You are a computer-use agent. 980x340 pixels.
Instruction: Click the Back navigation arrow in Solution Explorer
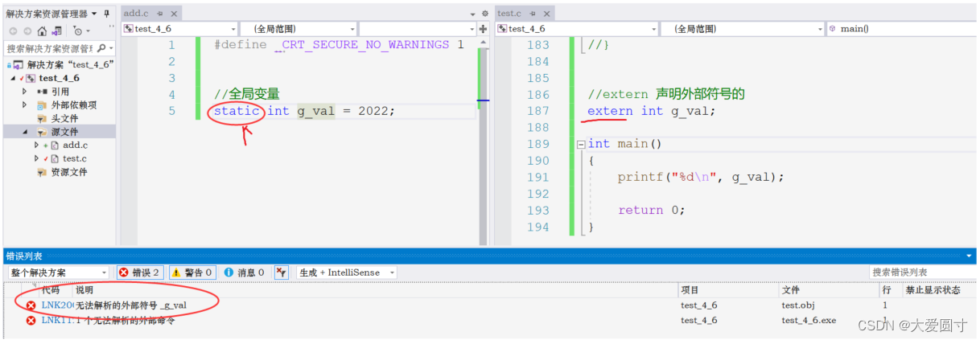(14, 31)
